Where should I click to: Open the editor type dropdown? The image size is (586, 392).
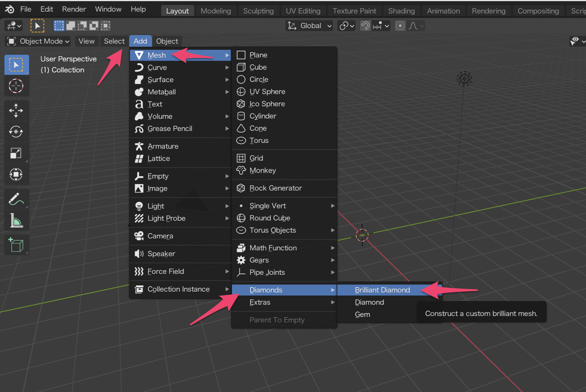click(14, 26)
